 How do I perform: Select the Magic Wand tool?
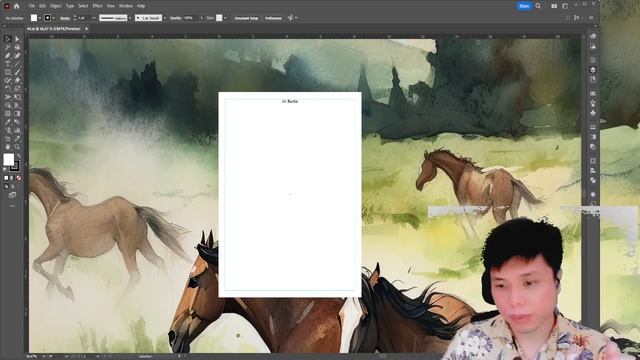point(8,47)
